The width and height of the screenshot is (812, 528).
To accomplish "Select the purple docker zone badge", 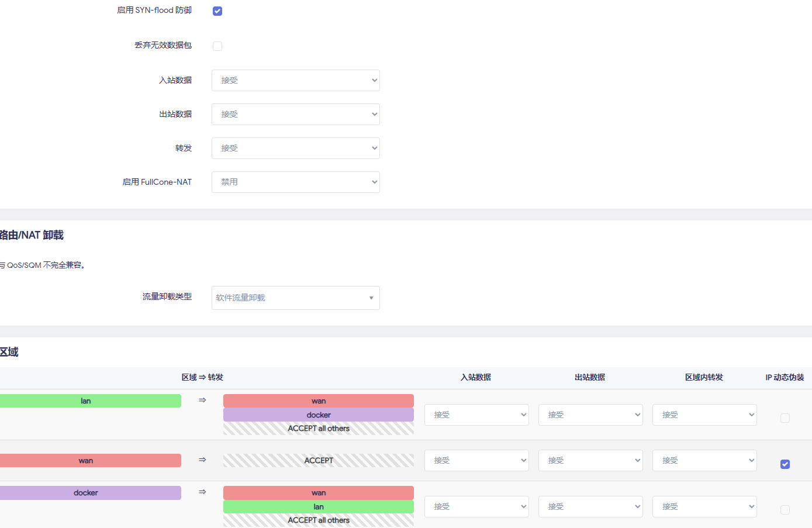I will tap(85, 492).
